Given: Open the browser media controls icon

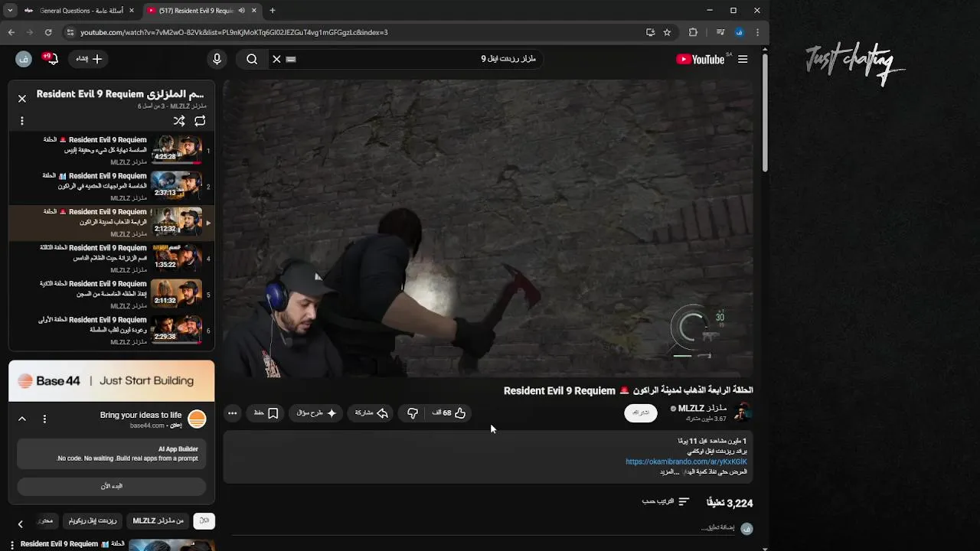Looking at the screenshot, I should [720, 32].
